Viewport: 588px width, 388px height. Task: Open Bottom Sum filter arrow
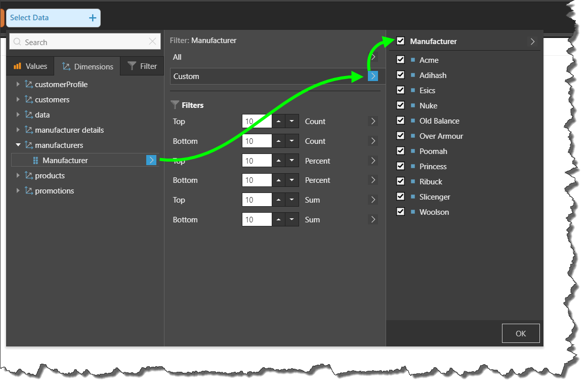(373, 219)
